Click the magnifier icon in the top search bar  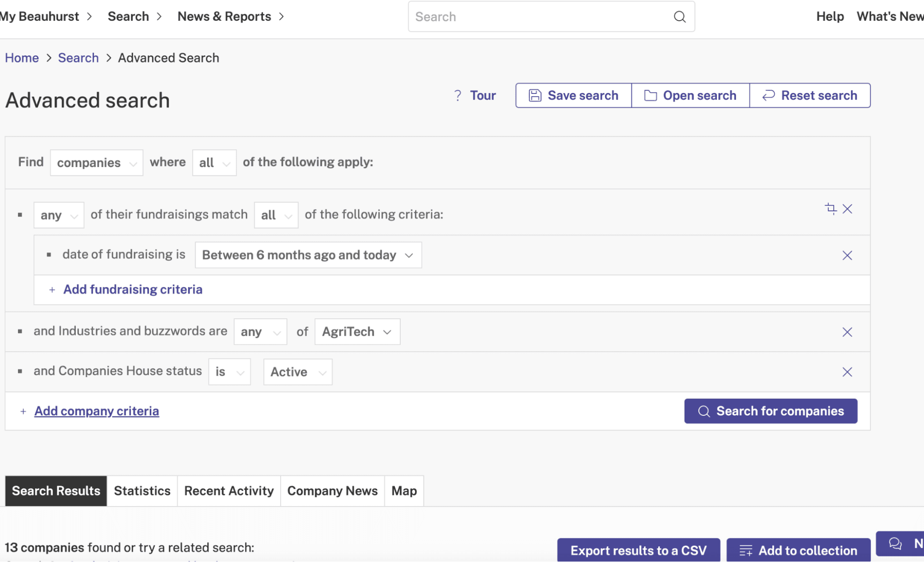(679, 17)
